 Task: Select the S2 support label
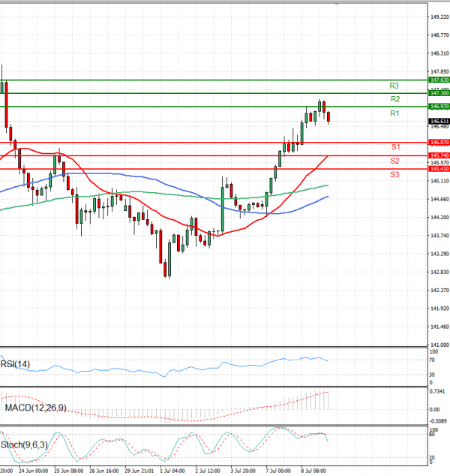(394, 161)
